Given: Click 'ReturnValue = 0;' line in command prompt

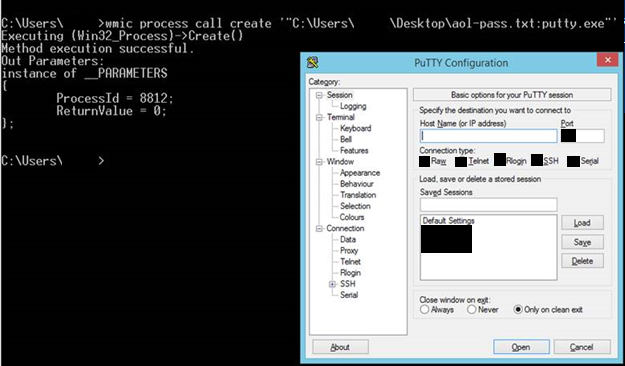Looking at the screenshot, I should click(x=111, y=110).
